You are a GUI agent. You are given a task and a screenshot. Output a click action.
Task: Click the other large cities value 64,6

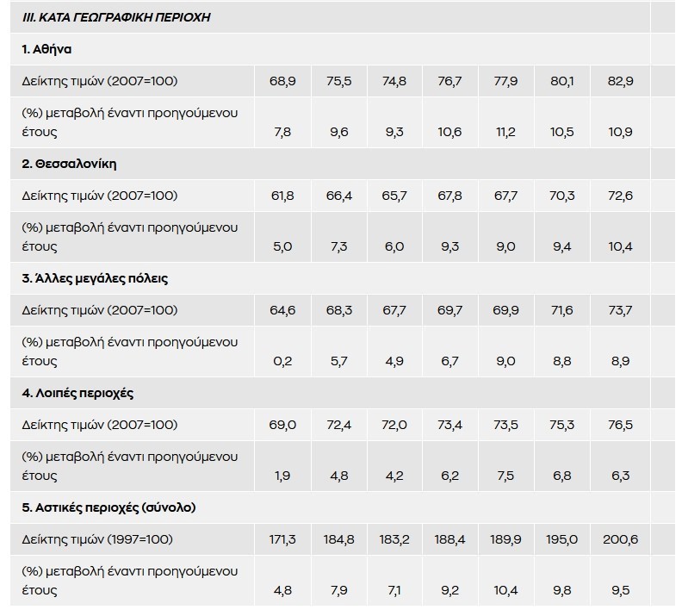283,310
